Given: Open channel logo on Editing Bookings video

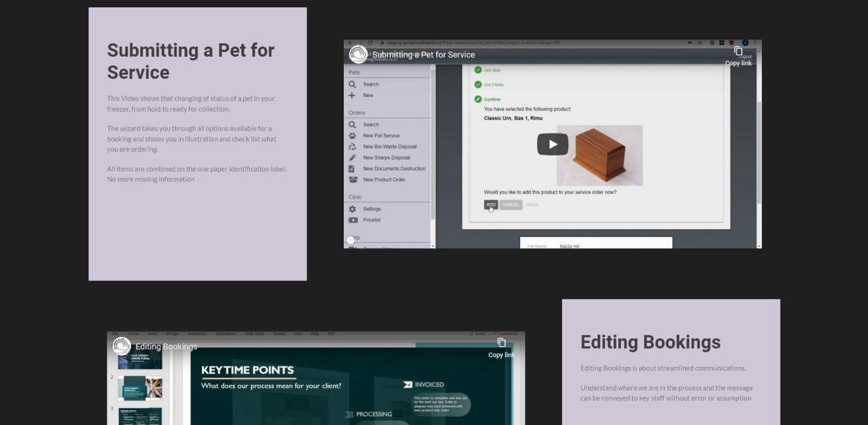Looking at the screenshot, I should (122, 346).
